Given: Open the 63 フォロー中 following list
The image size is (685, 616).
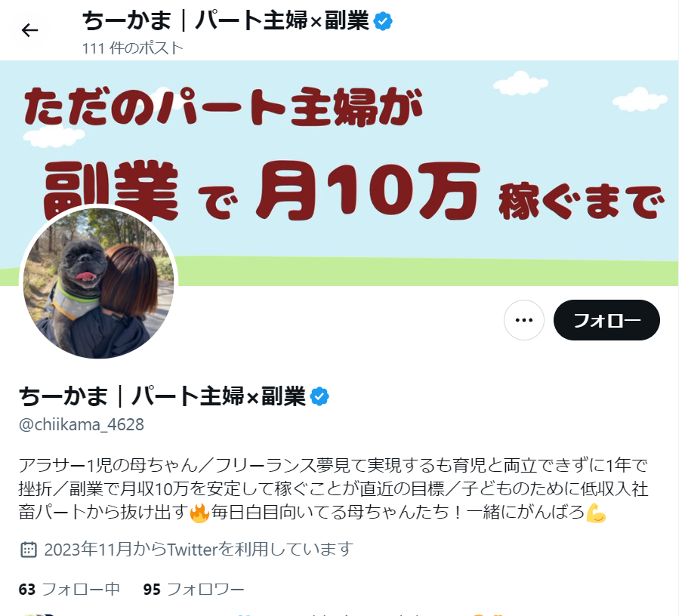Looking at the screenshot, I should coord(69,590).
